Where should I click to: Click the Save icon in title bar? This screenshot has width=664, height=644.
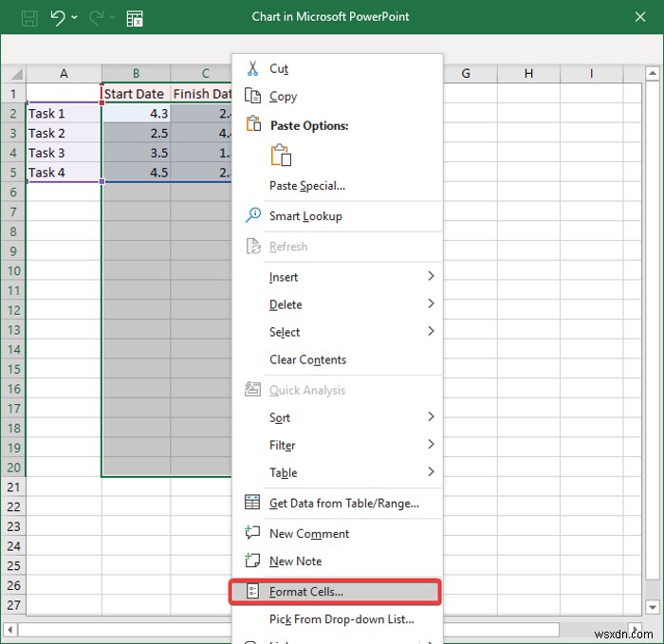coord(29,17)
